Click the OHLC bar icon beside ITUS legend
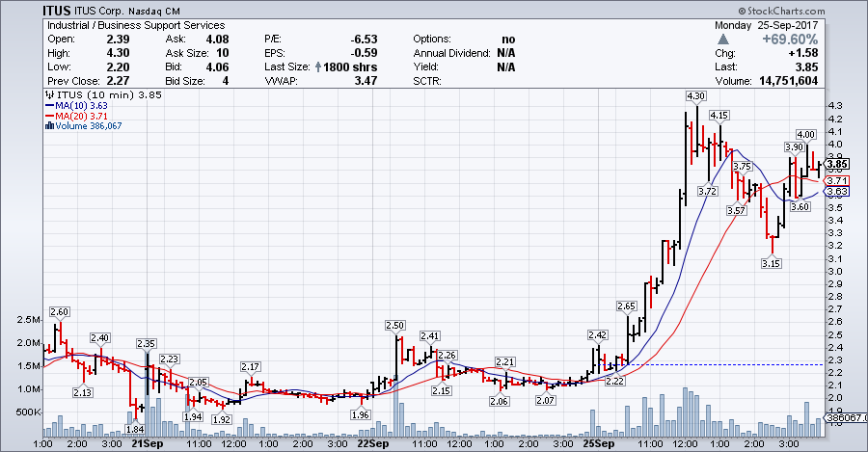 tap(48, 95)
